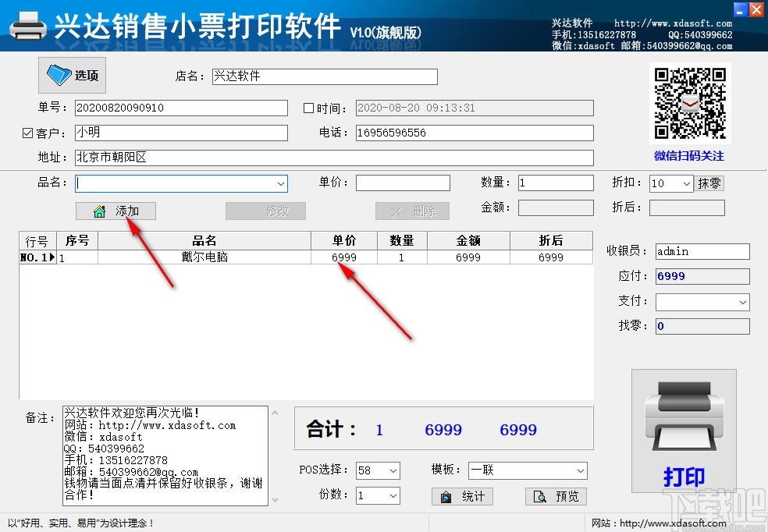This screenshot has width=768, height=532.
Task: Open the 品名 product name dropdown
Action: (279, 183)
